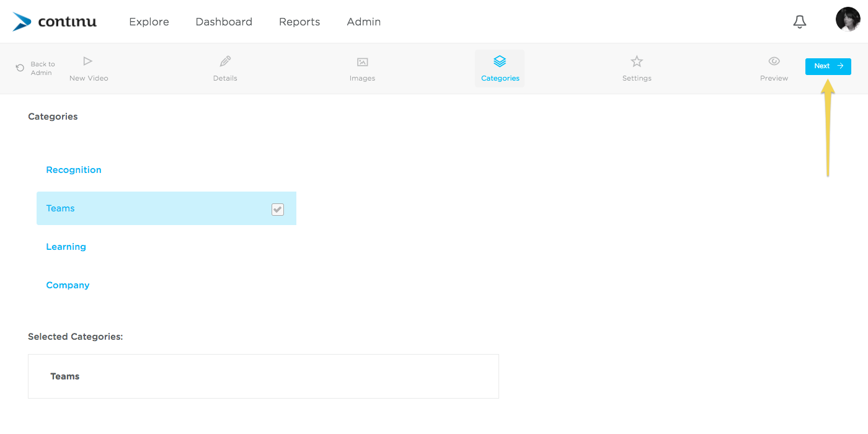The width and height of the screenshot is (868, 434).
Task: Select the Images step icon
Action: (x=363, y=62)
